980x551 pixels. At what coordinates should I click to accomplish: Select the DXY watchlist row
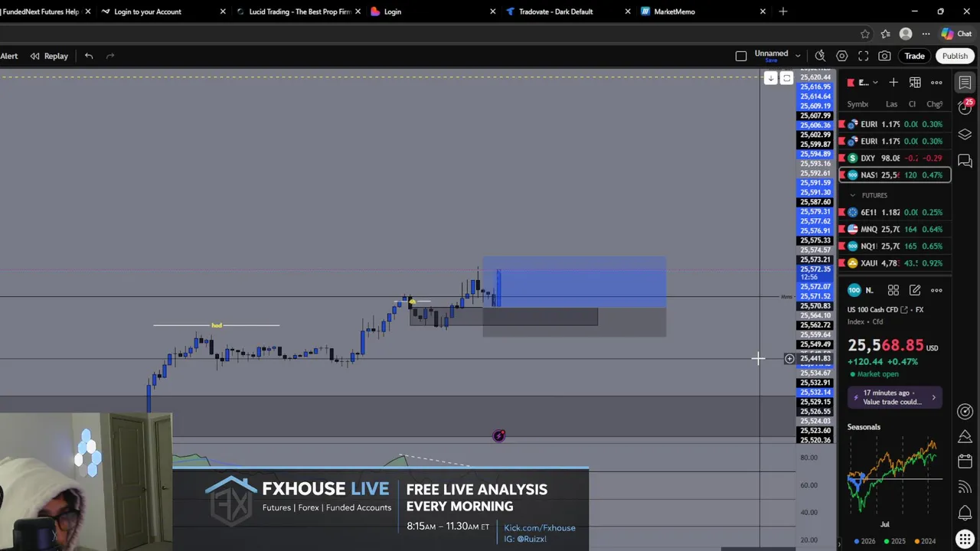(895, 158)
